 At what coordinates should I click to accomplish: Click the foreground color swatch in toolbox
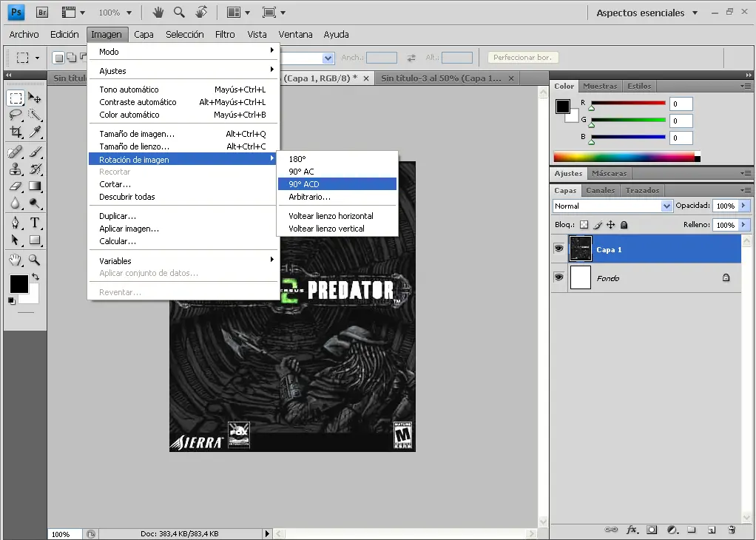[x=19, y=284]
